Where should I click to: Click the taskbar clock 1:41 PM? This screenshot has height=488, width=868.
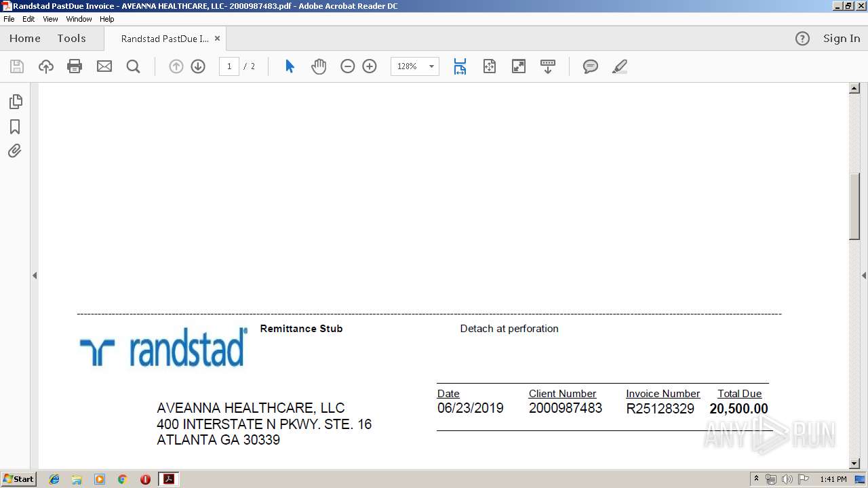coord(833,479)
